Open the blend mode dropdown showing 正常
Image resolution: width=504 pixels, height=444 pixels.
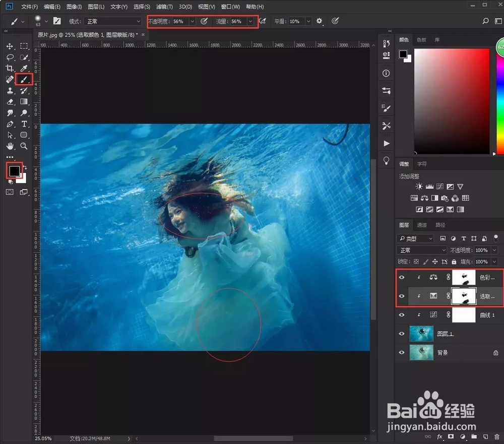point(421,250)
